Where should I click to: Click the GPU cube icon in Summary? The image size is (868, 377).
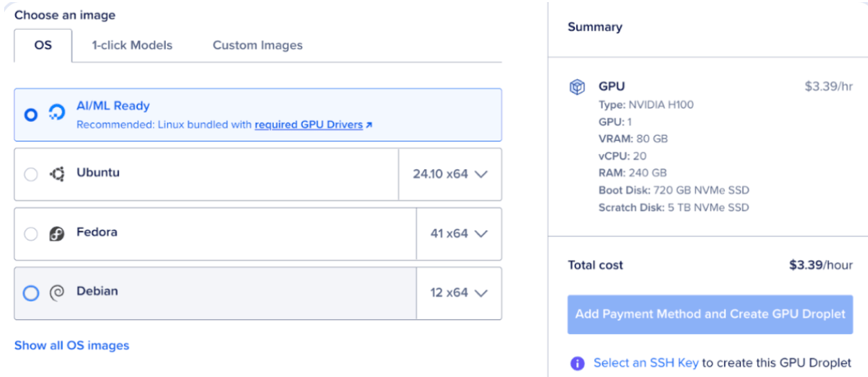577,87
